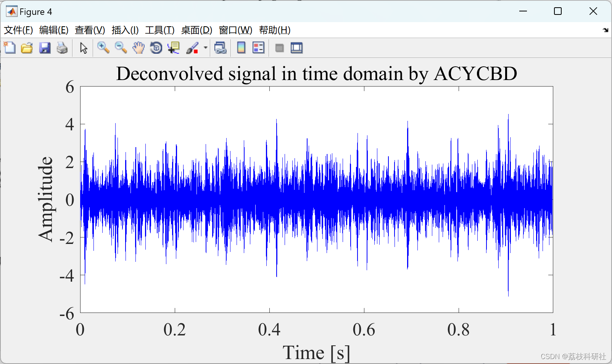Click the Link Plot icon
The width and height of the screenshot is (612, 364).
pyautogui.click(x=221, y=48)
